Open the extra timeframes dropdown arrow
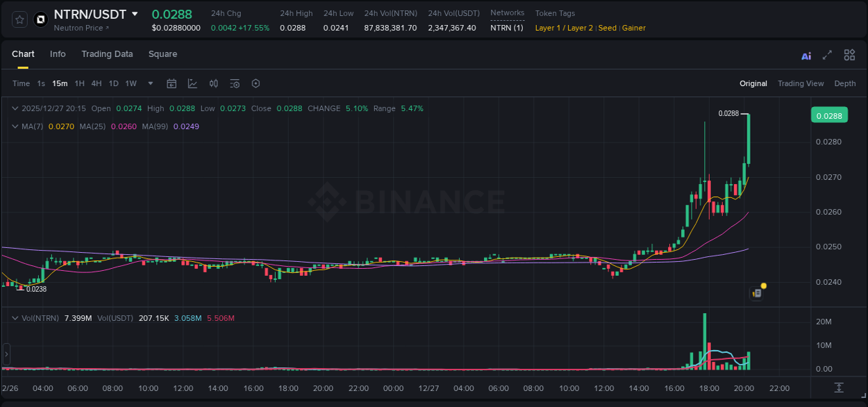The image size is (868, 407). (x=149, y=83)
